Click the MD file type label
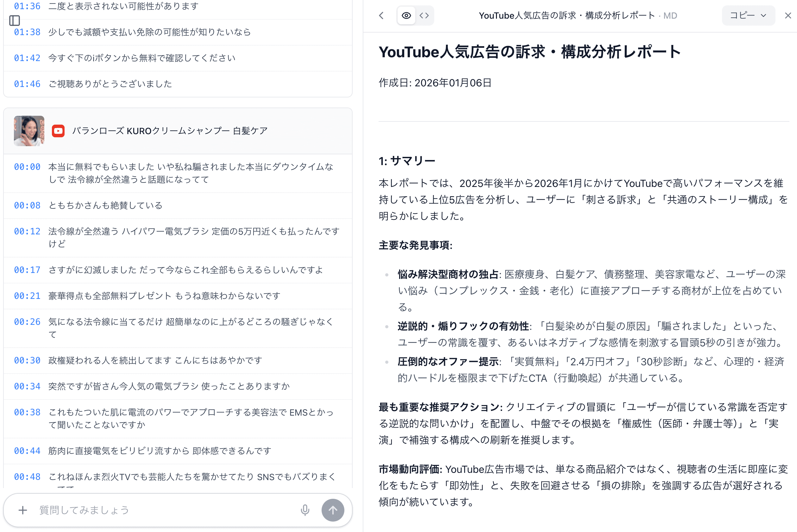The width and height of the screenshot is (797, 532). pyautogui.click(x=670, y=16)
